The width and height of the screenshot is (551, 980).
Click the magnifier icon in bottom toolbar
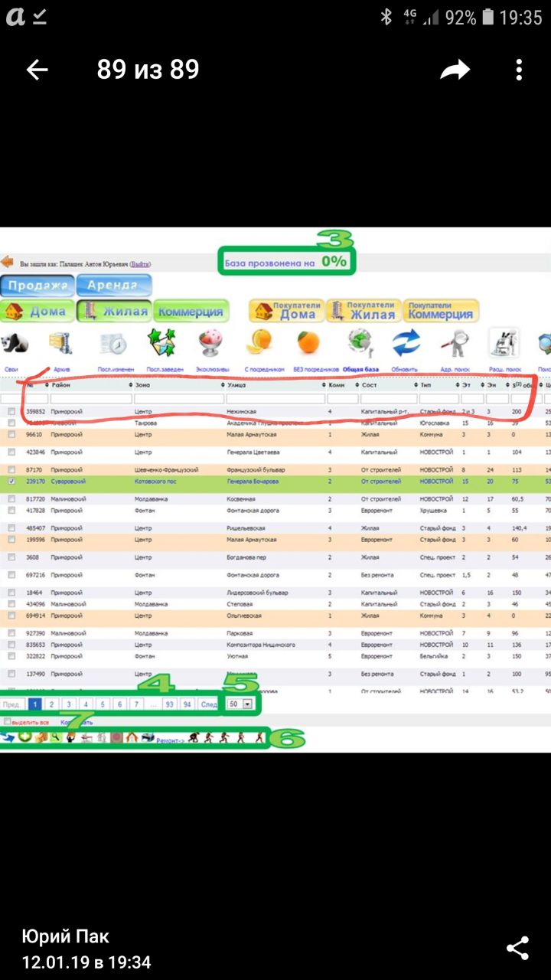[55, 738]
